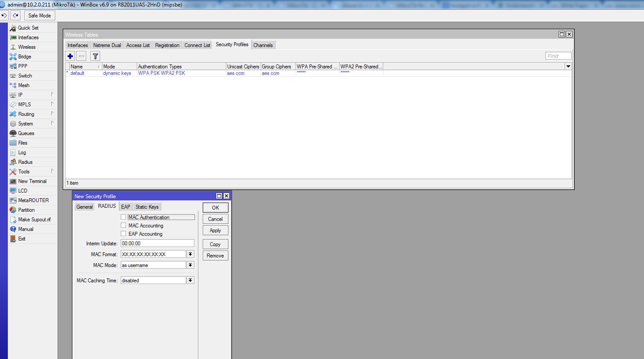
Task: Toggle the Safe Mode button
Action: [40, 16]
